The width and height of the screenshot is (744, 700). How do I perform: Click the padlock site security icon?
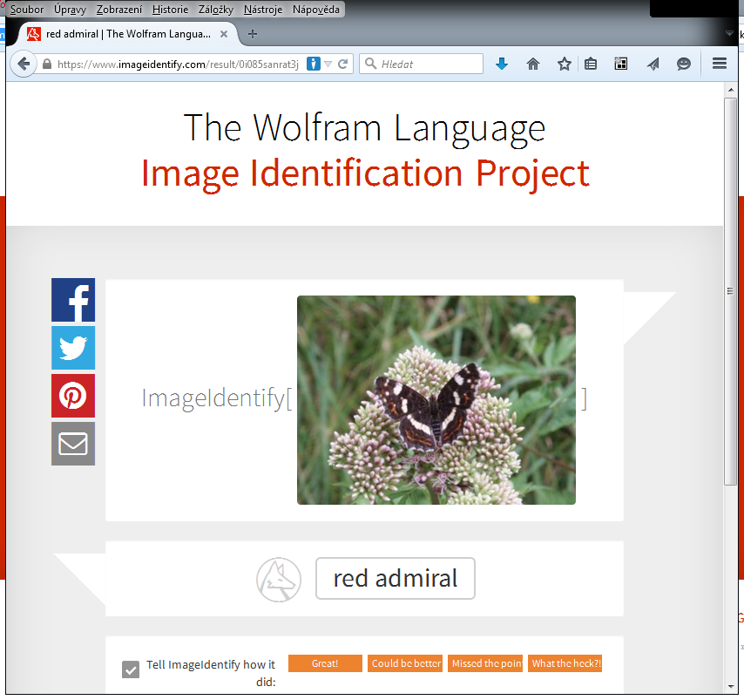tap(46, 65)
